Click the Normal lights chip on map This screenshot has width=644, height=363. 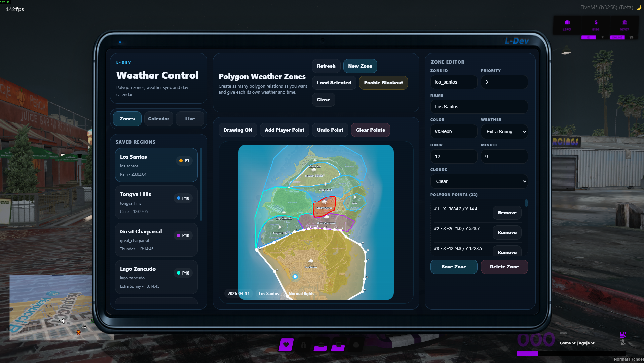point(301,294)
